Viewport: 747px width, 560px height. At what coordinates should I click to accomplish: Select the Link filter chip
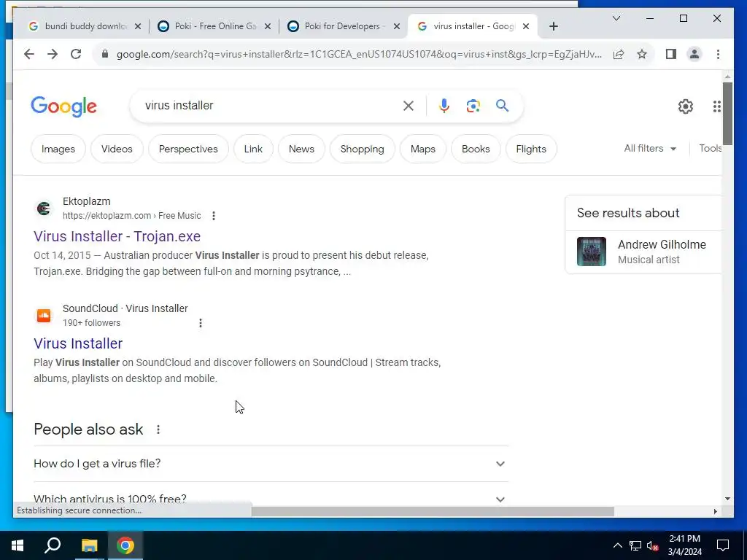pos(253,149)
